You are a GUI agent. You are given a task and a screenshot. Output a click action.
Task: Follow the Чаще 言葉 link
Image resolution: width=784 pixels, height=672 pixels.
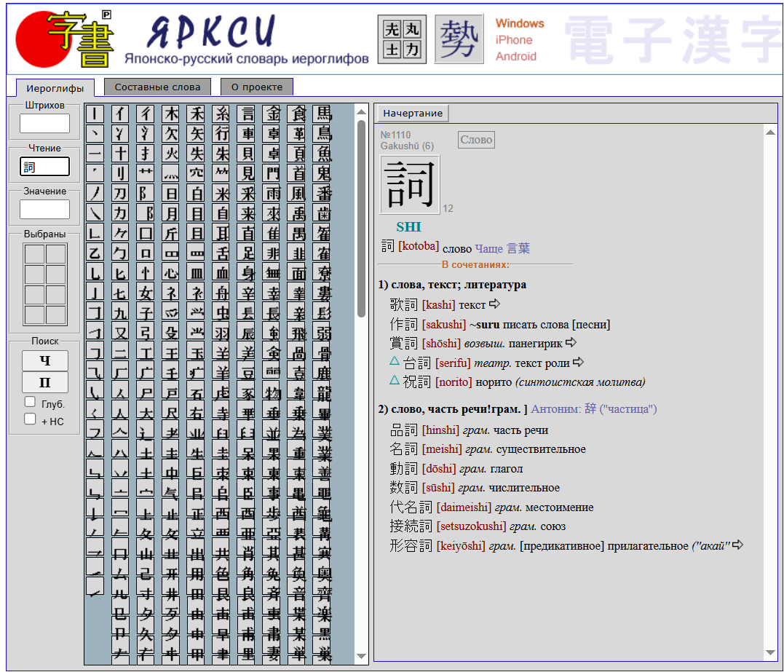(x=502, y=248)
